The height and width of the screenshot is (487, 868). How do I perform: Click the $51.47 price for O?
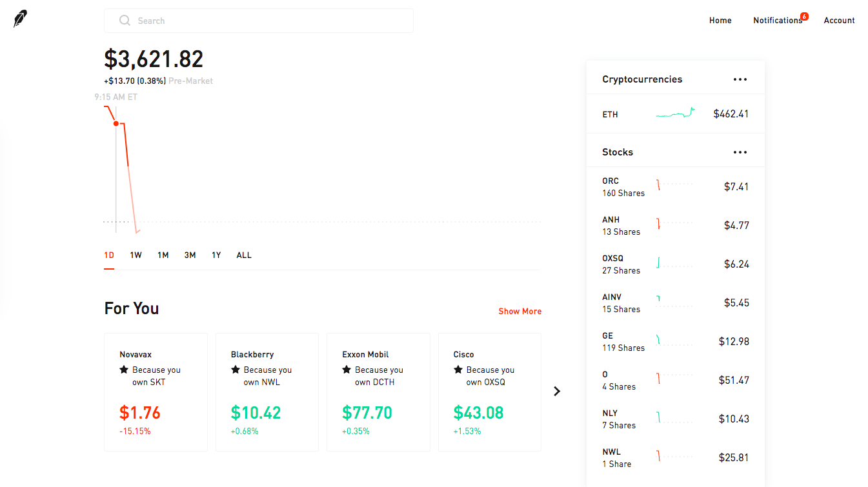point(734,380)
